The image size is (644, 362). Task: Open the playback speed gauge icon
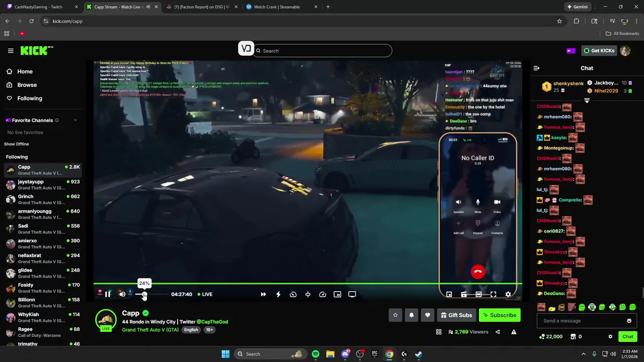coord(323,294)
